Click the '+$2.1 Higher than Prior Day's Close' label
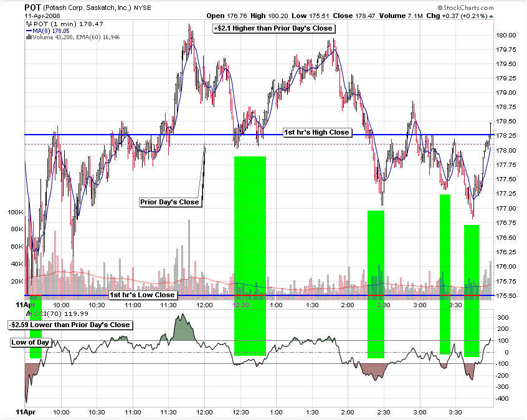This screenshot has height=420, width=527. tap(273, 28)
